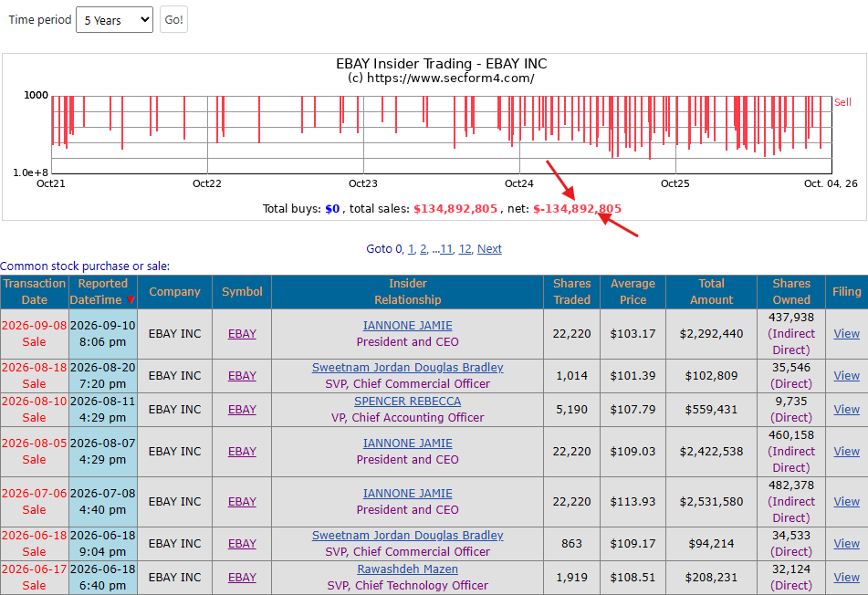Sort by Transaction Date column header

pos(35,292)
